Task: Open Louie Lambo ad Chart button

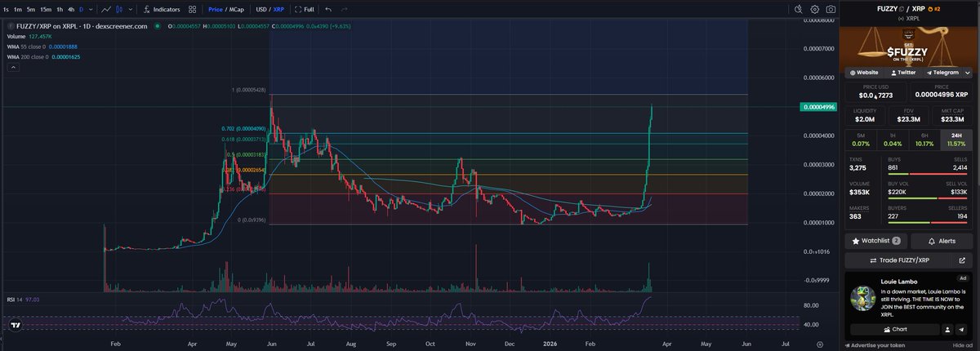Action: click(894, 330)
